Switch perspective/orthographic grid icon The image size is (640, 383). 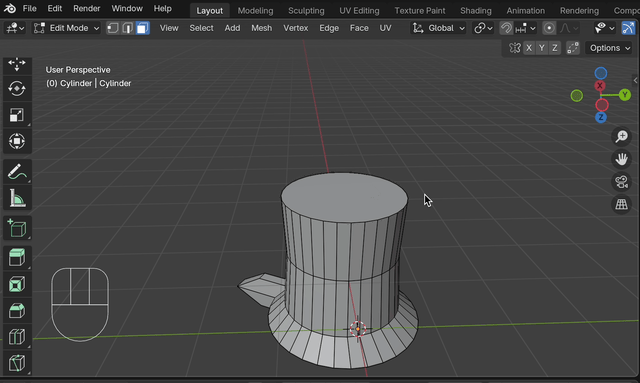coord(621,205)
